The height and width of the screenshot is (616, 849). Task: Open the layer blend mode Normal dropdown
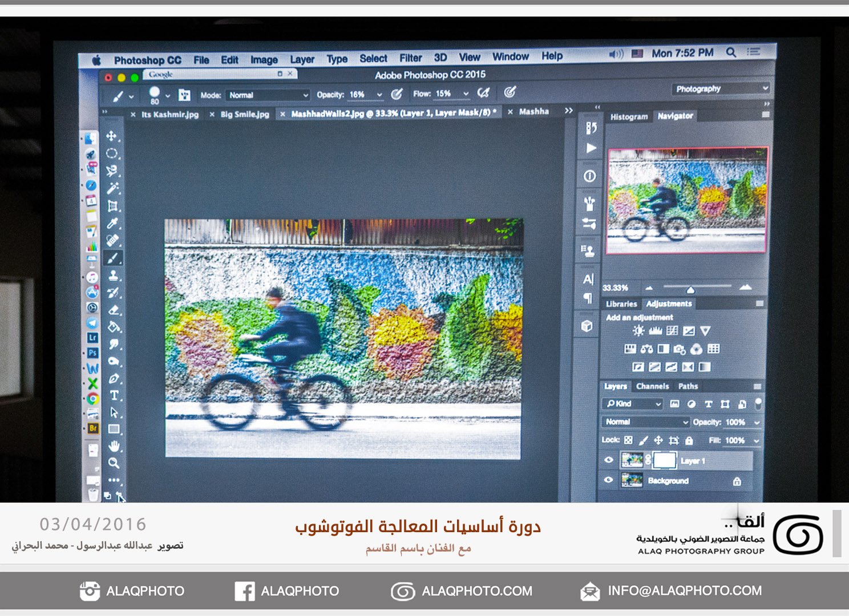point(646,422)
